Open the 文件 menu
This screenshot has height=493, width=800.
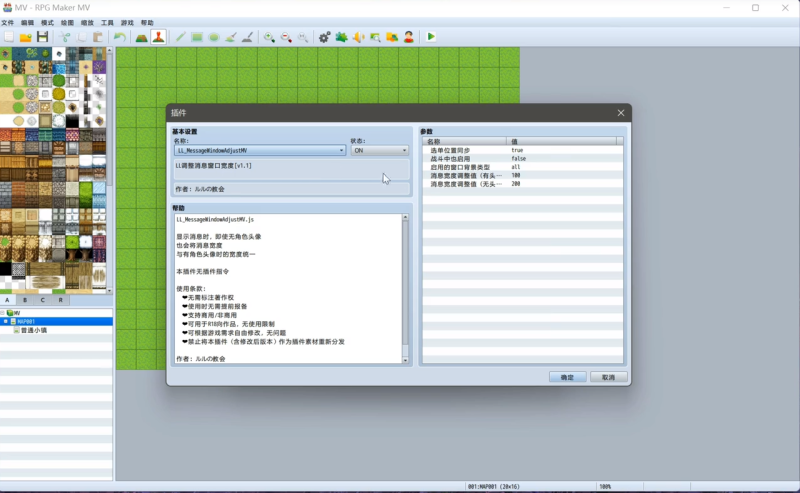coord(8,23)
